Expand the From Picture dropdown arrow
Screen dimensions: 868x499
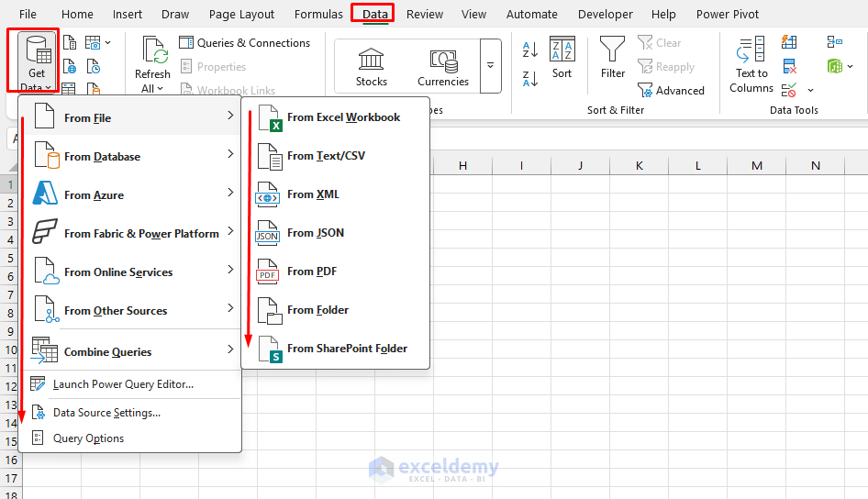click(108, 42)
